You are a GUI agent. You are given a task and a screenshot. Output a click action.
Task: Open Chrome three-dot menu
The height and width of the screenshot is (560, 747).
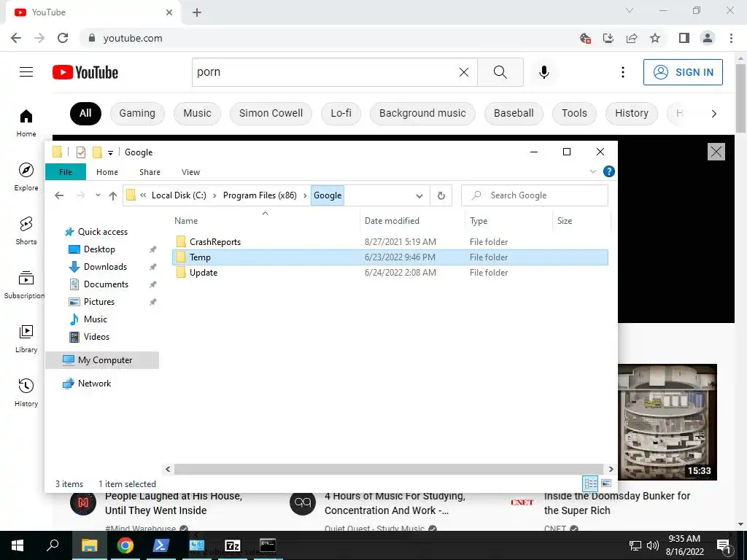point(731,38)
